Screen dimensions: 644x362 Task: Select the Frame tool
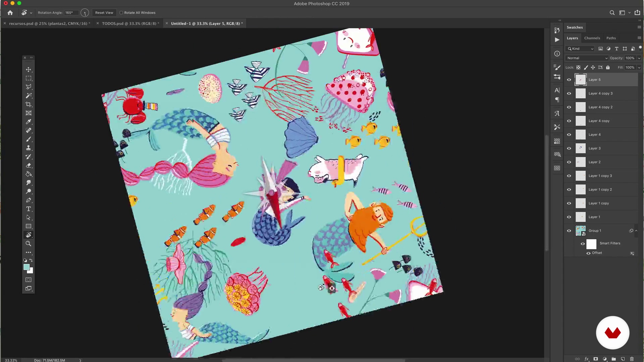click(29, 113)
